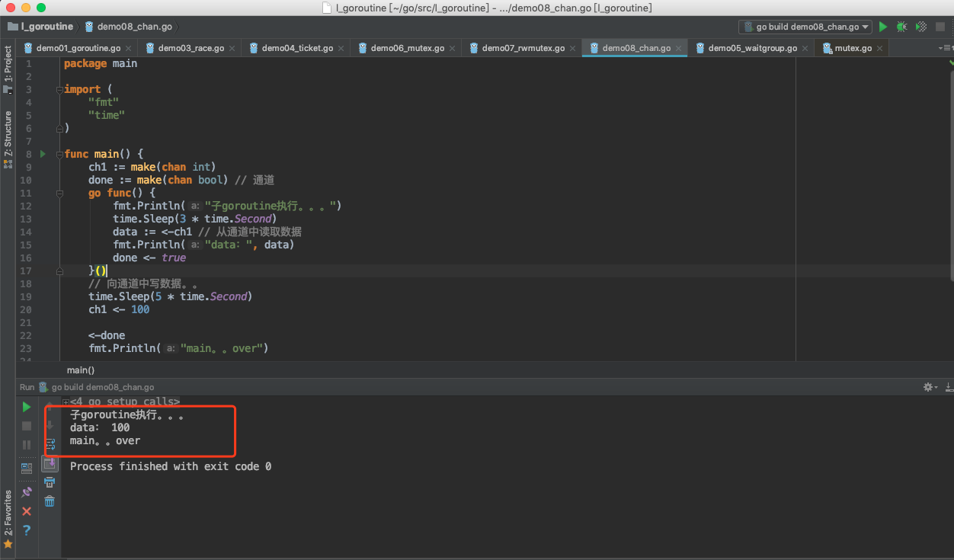Close the Run tab with red X

point(27,511)
